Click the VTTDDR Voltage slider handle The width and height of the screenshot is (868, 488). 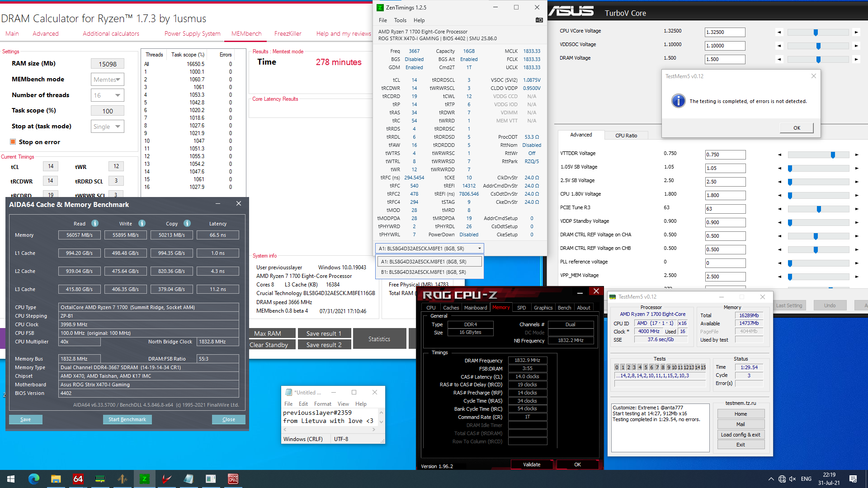tap(833, 155)
